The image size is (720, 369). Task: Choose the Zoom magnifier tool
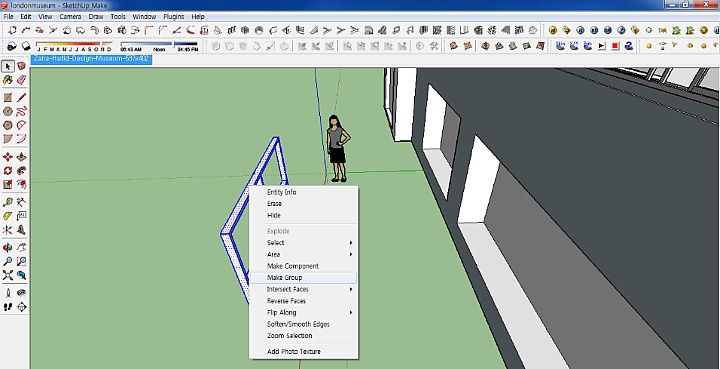click(8, 262)
